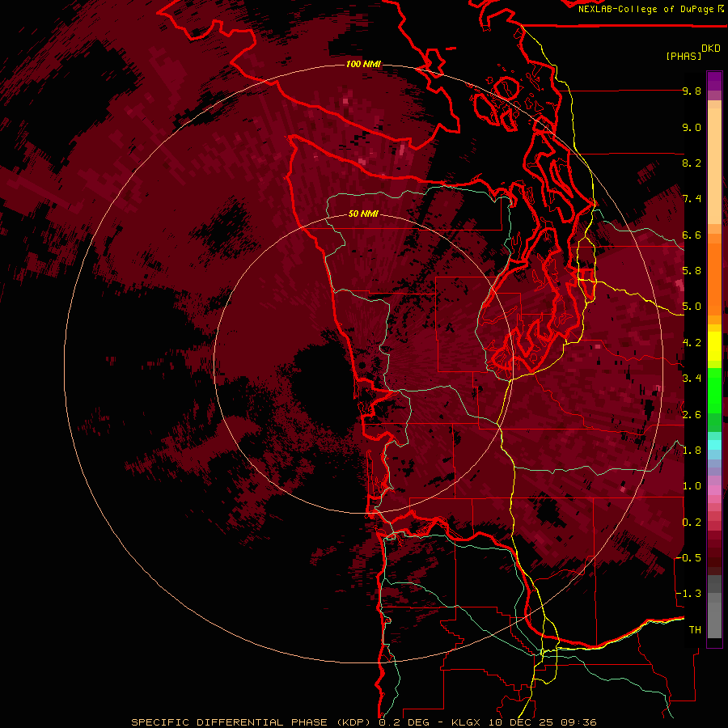This screenshot has height=728, width=728.
Task: Select the 9.0 scale value
Action: [692, 127]
